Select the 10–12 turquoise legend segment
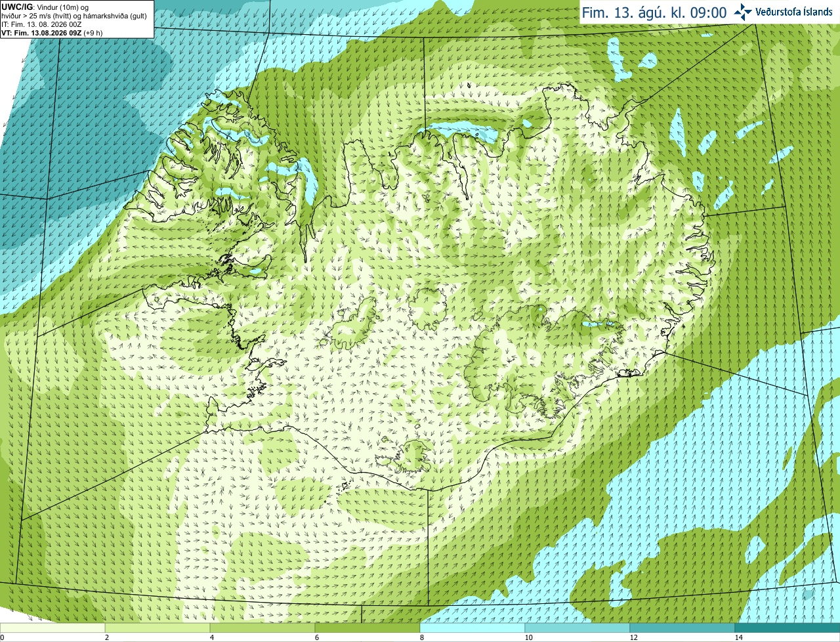 click(577, 628)
